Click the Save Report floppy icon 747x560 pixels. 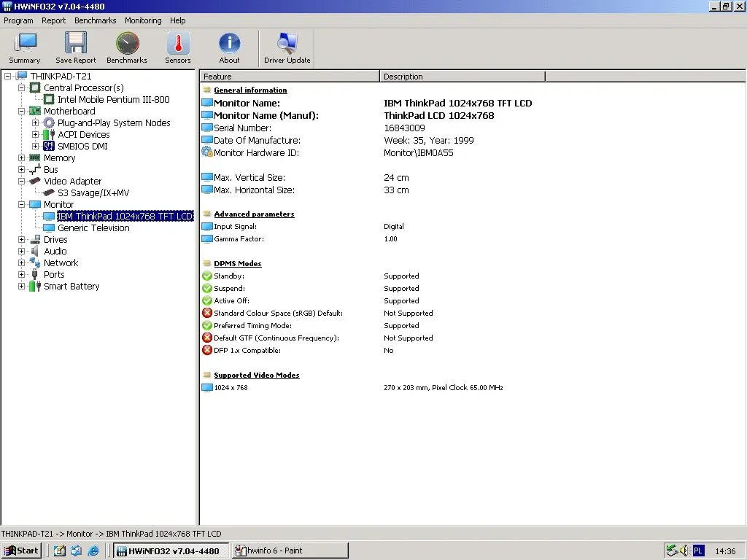coord(76,43)
